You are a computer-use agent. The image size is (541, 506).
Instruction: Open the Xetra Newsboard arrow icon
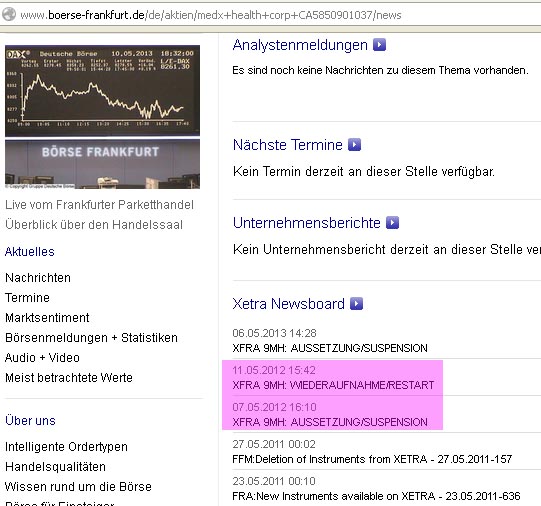click(x=356, y=304)
